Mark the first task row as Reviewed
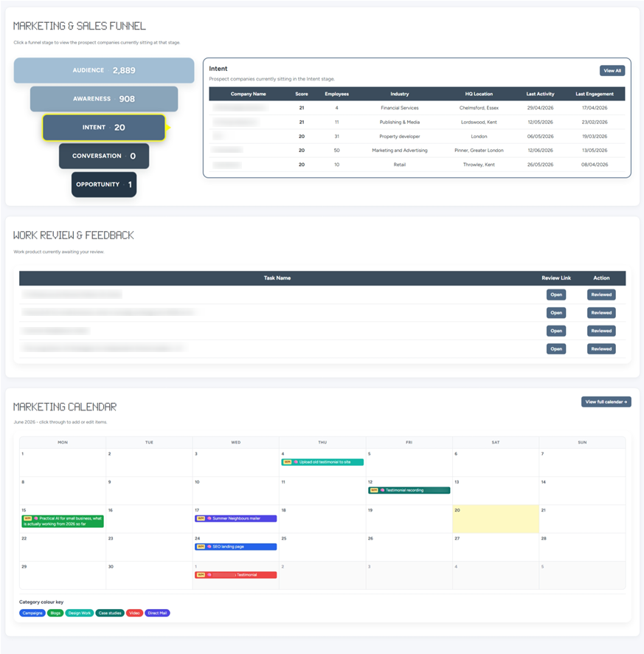Screen dimensions: 644x654 click(601, 295)
